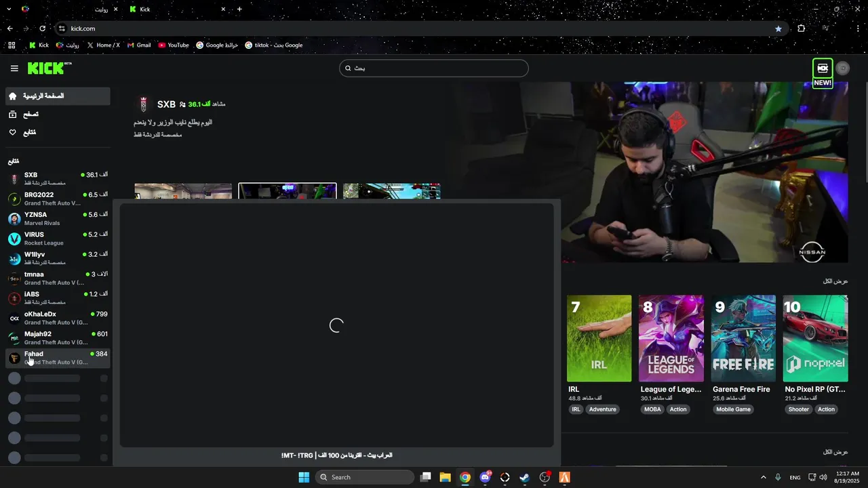Click SXB streamer avatar in featured header
This screenshot has width=868, height=488.
(x=143, y=104)
